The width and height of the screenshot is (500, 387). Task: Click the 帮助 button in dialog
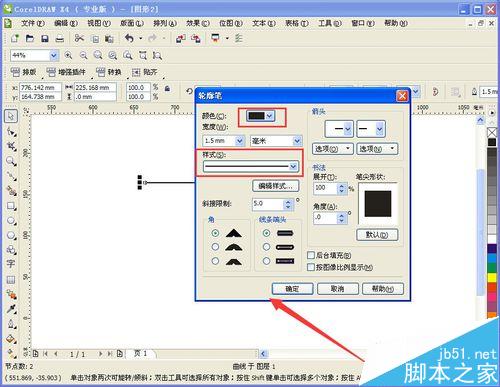pos(383,289)
